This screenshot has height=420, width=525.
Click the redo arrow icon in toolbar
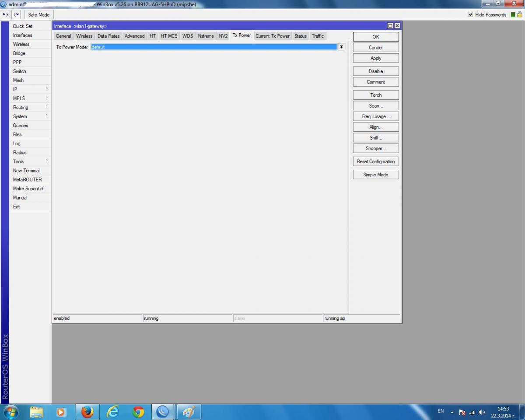point(17,14)
